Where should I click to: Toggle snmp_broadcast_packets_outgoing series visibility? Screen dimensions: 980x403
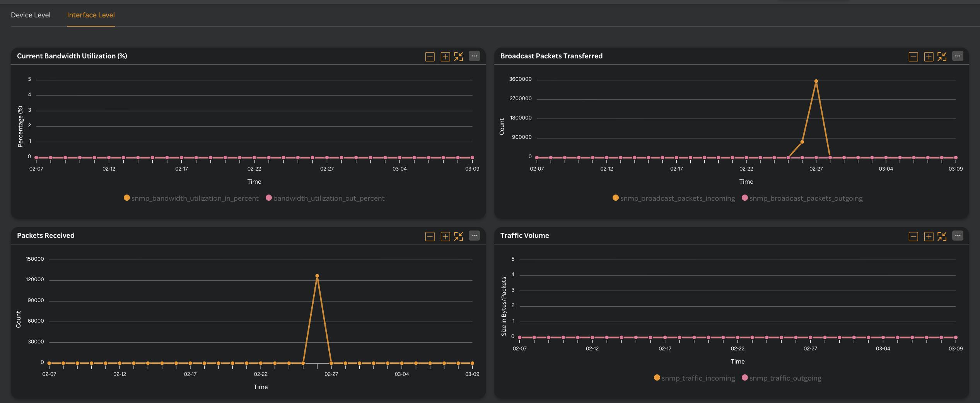(x=803, y=198)
